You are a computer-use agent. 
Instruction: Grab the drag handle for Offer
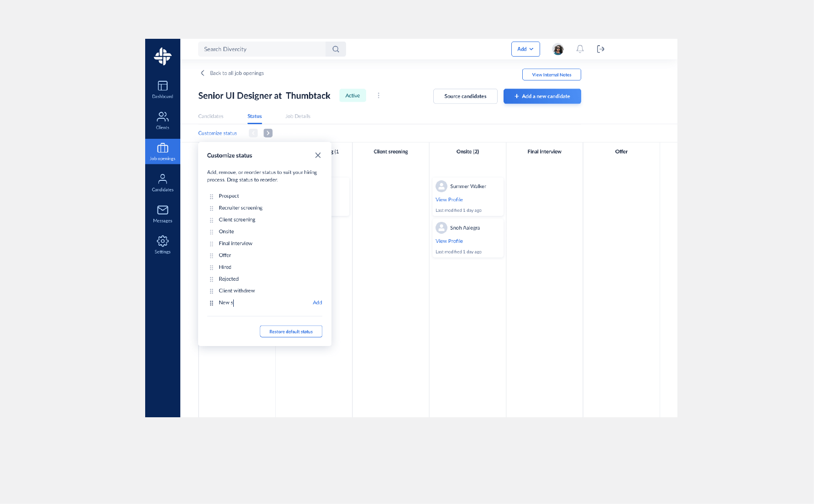pos(211,256)
